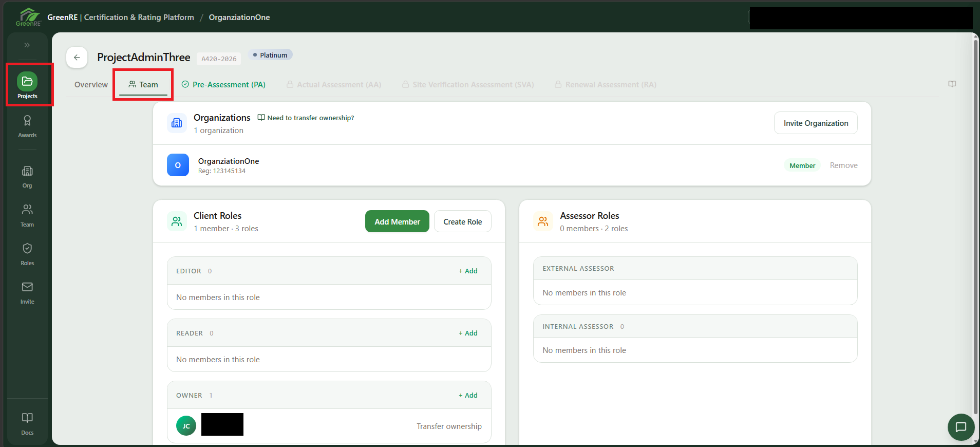Screen dimensions: 980x447
Task: Expand the sidebar with double-chevron icon
Action: (x=27, y=45)
